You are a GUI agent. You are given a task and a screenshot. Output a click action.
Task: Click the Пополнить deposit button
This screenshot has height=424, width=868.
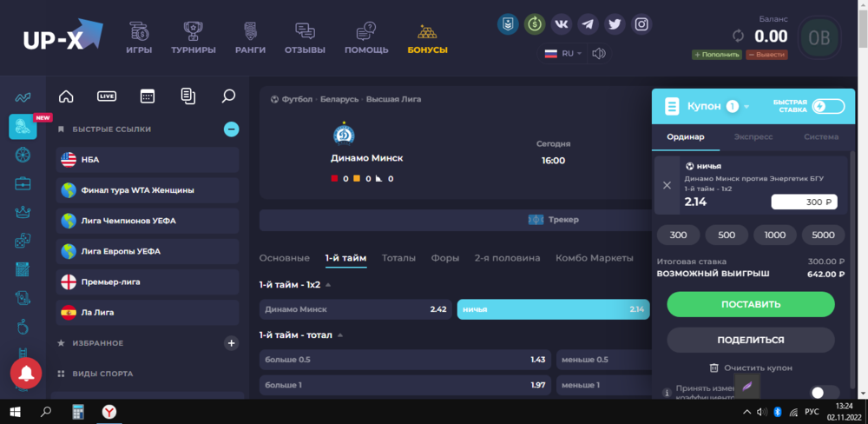[717, 55]
